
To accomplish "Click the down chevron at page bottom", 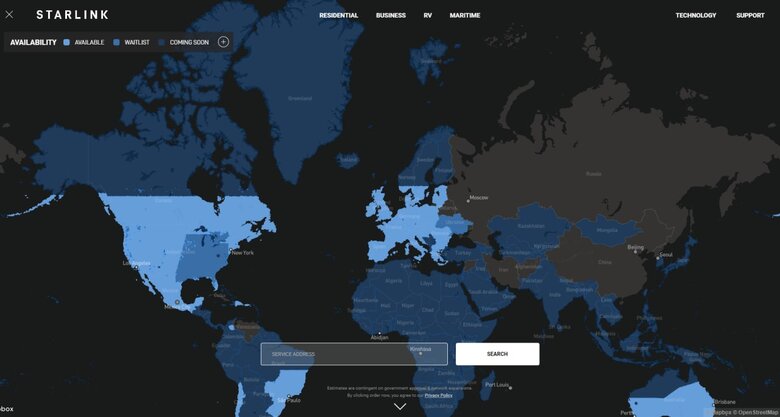I will [400, 407].
